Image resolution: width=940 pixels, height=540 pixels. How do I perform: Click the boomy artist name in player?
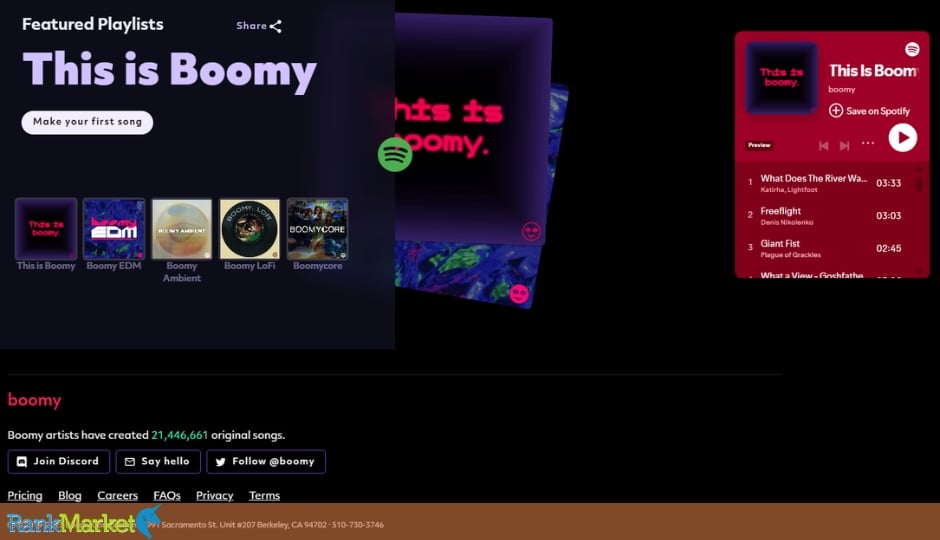pos(842,89)
